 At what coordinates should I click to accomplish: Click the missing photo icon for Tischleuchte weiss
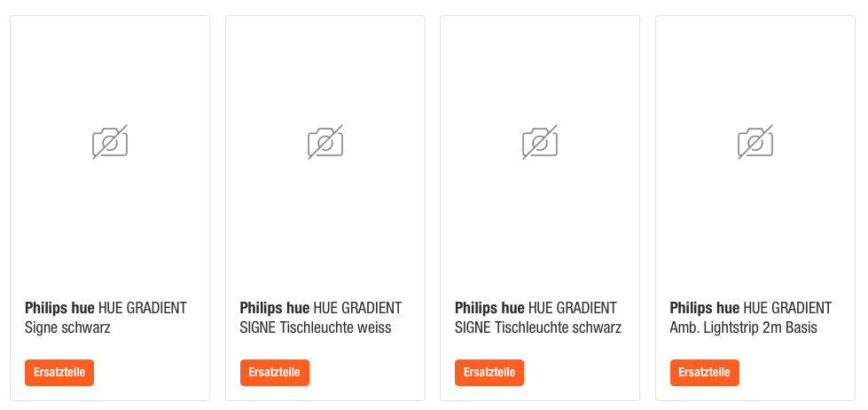tap(325, 142)
